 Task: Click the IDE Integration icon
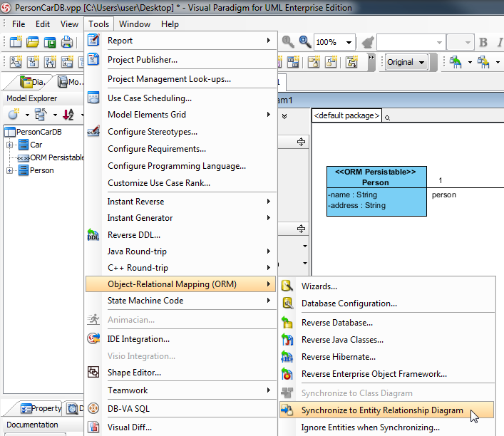[x=93, y=338]
